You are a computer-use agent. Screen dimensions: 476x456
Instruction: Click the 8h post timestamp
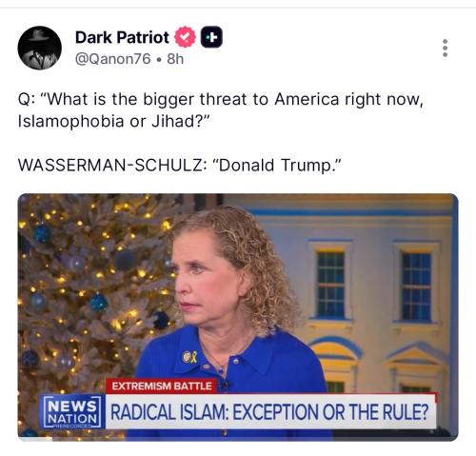click(175, 59)
